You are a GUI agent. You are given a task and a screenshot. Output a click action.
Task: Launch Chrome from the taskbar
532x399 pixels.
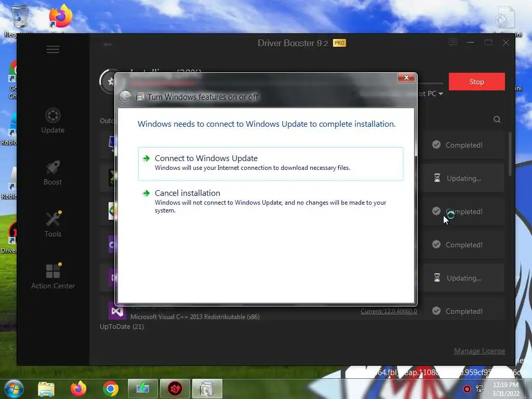[x=111, y=389]
